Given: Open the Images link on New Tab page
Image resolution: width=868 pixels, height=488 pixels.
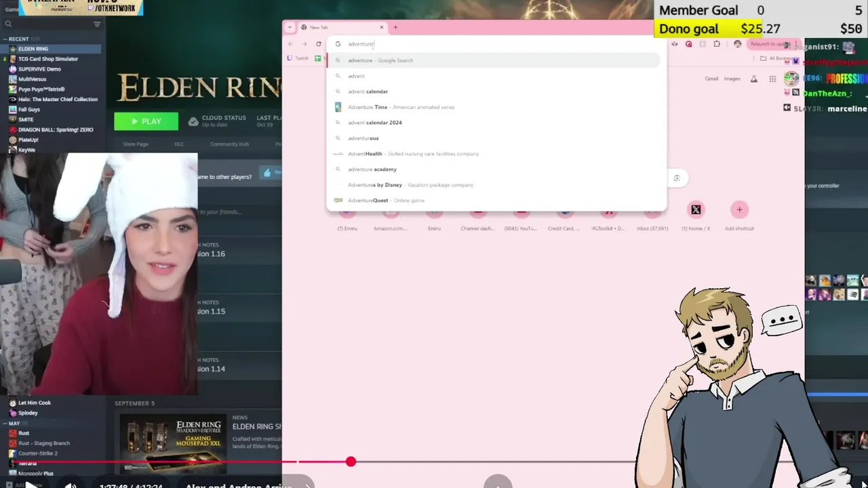Looking at the screenshot, I should (x=732, y=79).
